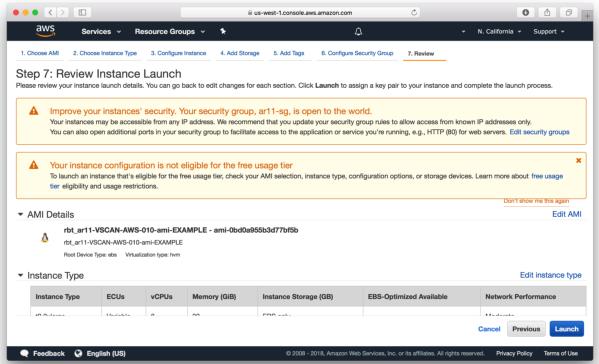
Task: Go to step 4 Add Storage tab
Action: pos(240,53)
